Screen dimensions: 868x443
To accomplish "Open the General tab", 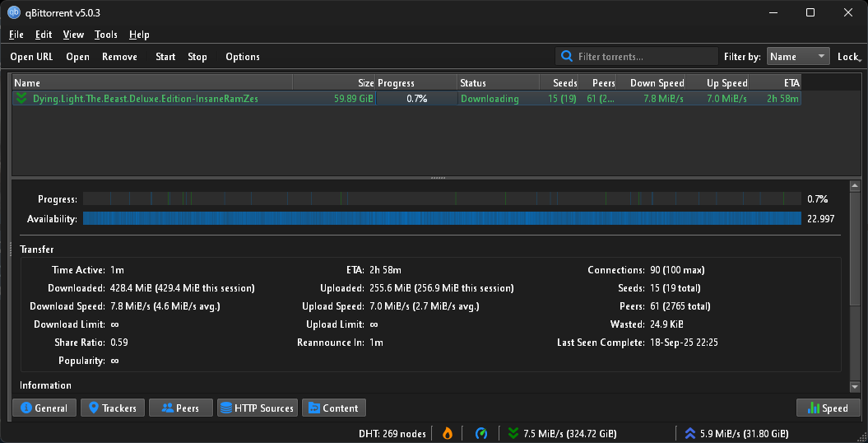I will click(44, 408).
